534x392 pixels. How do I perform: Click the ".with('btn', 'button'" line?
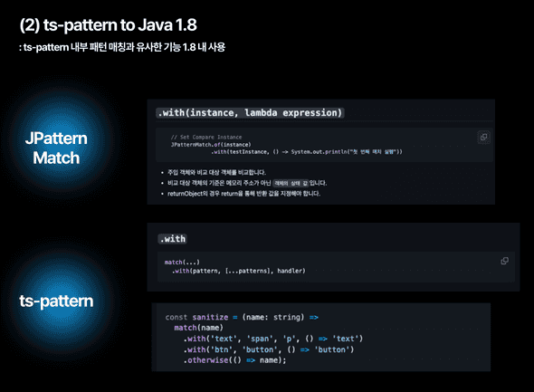[x=269, y=349]
